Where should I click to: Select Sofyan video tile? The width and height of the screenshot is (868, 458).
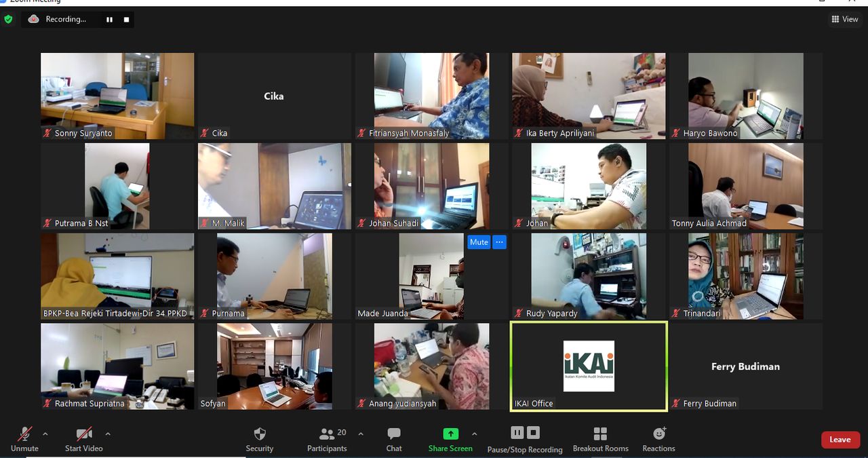tap(274, 366)
